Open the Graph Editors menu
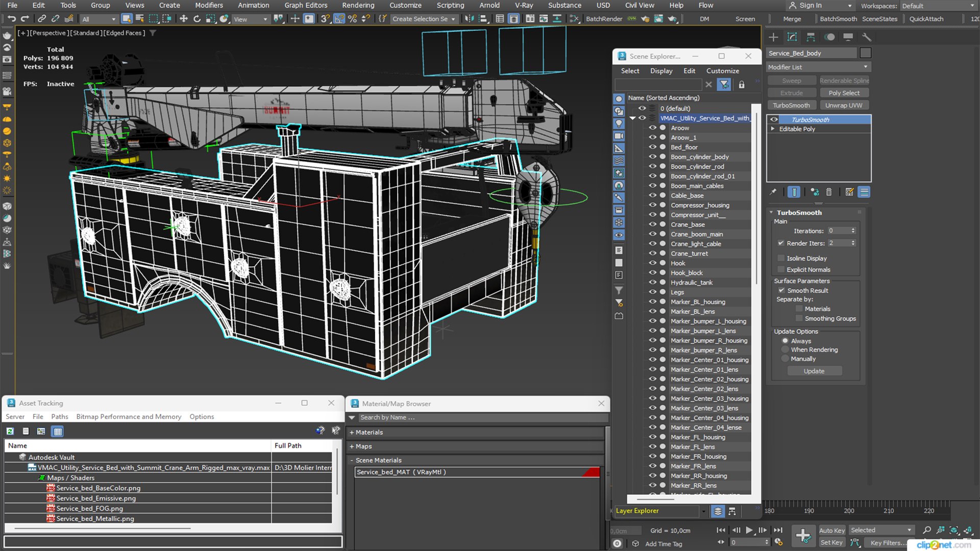 coord(306,5)
